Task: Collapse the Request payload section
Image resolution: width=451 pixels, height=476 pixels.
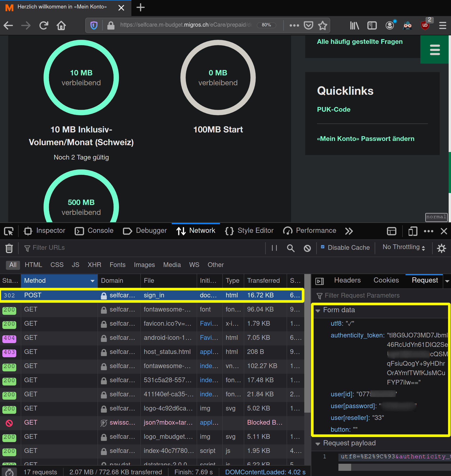Action: point(318,444)
